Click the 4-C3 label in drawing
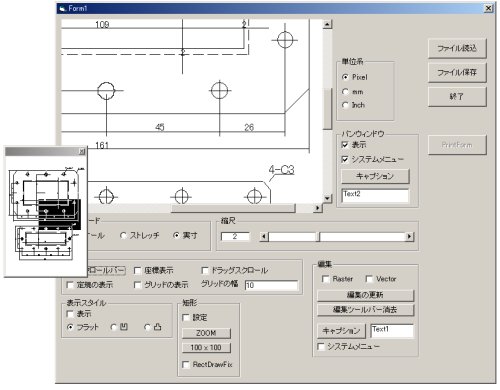 click(x=282, y=170)
